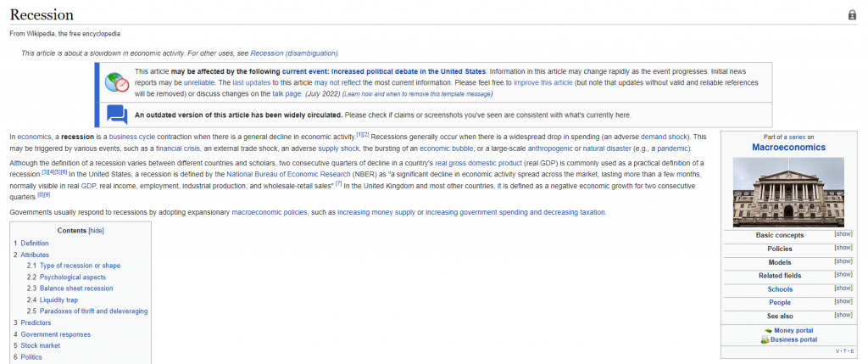This screenshot has height=364, width=868.
Task: Go to Government responses in contents
Action: (x=55, y=334)
